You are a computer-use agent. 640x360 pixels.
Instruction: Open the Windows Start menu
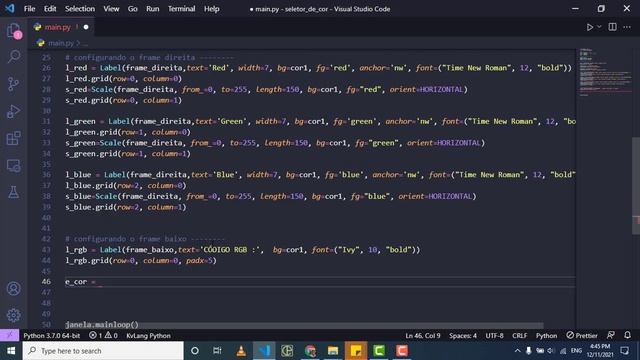point(11,351)
